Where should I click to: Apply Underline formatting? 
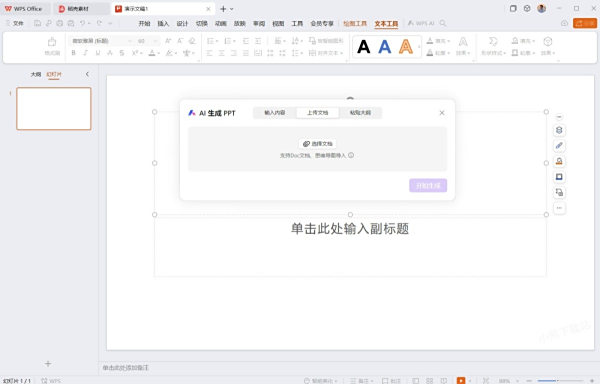tap(98, 53)
